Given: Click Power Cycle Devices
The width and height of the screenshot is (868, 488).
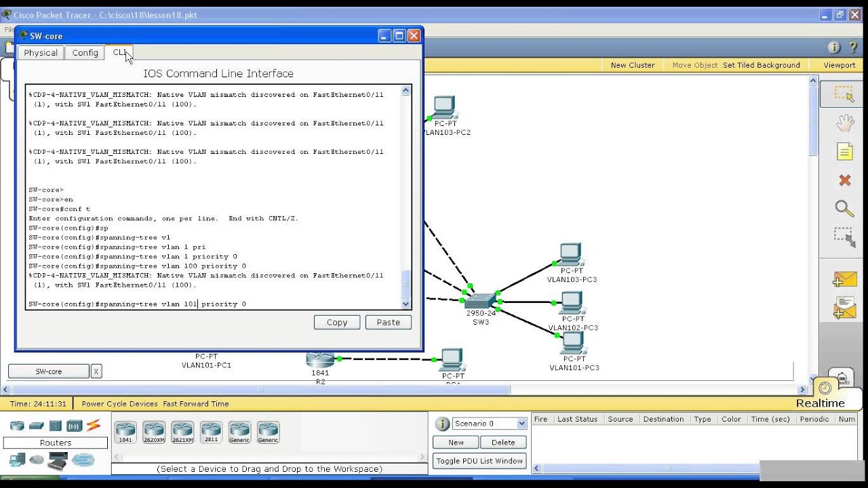Looking at the screenshot, I should 119,404.
